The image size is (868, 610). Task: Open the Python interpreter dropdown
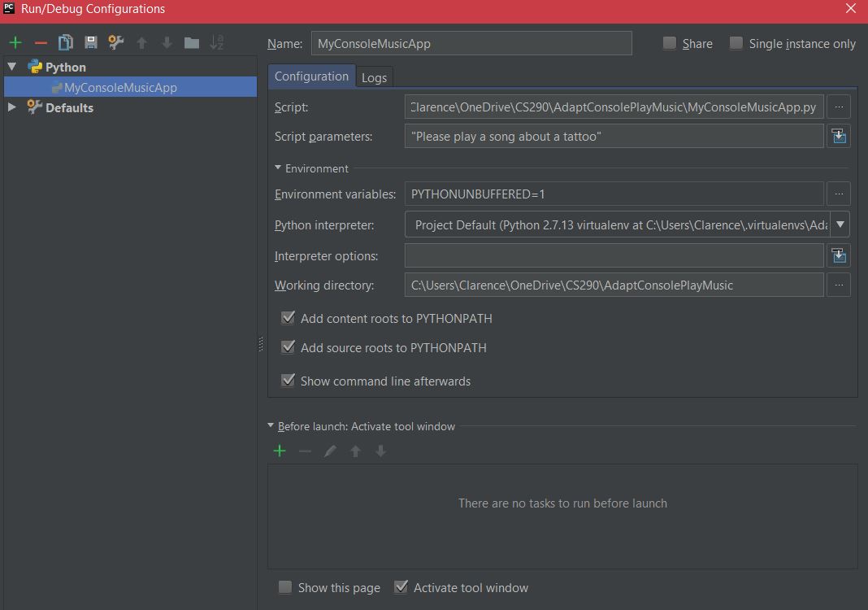[x=840, y=224]
